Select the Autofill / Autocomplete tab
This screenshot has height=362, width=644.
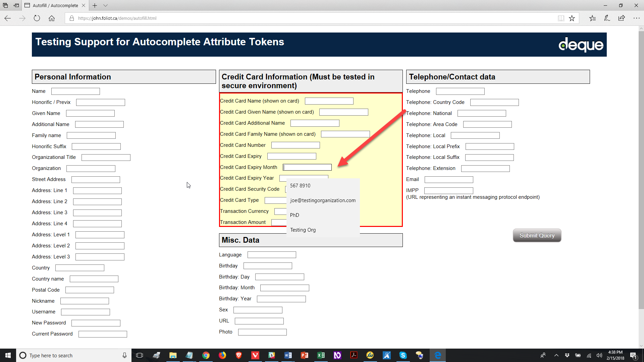point(55,5)
